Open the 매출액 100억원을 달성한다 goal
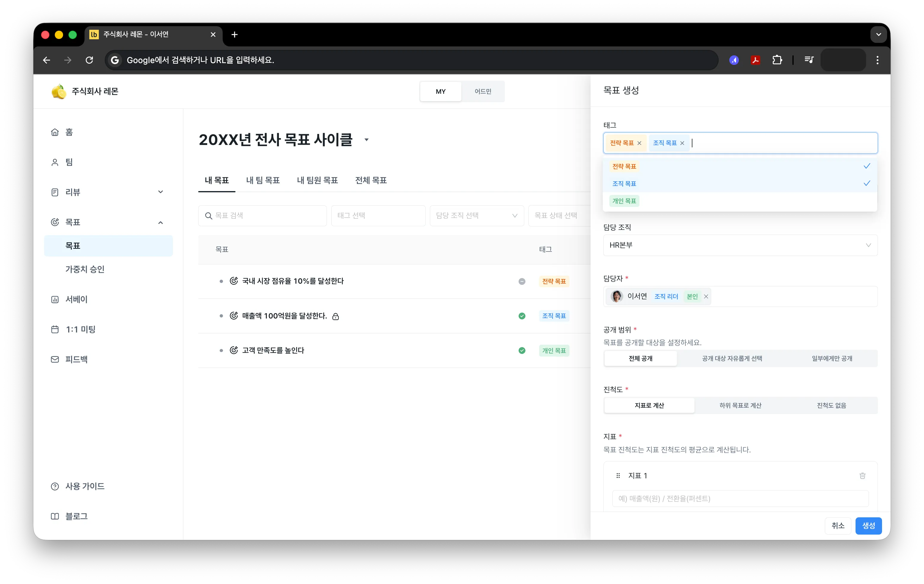The image size is (924, 584). 284,316
